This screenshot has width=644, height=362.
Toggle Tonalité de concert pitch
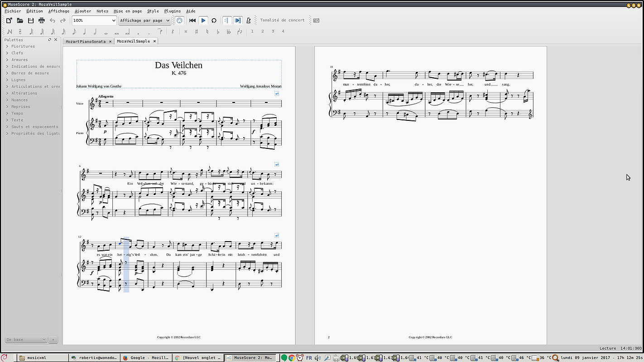click(x=282, y=20)
